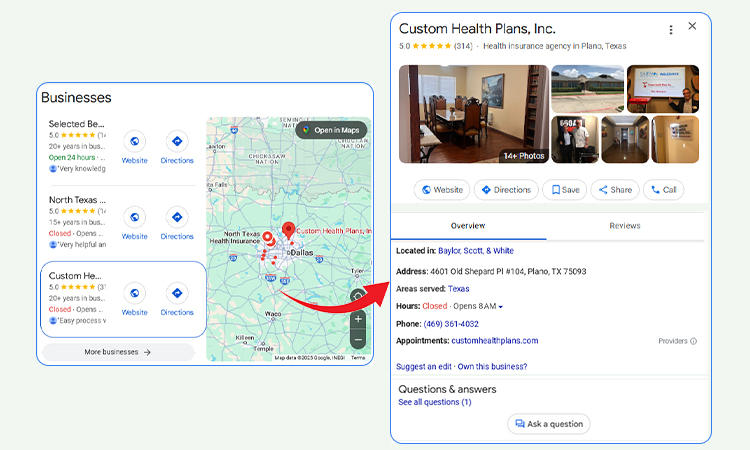The height and width of the screenshot is (450, 750).
Task: Open the building exterior photo thumbnail
Action: [x=587, y=89]
